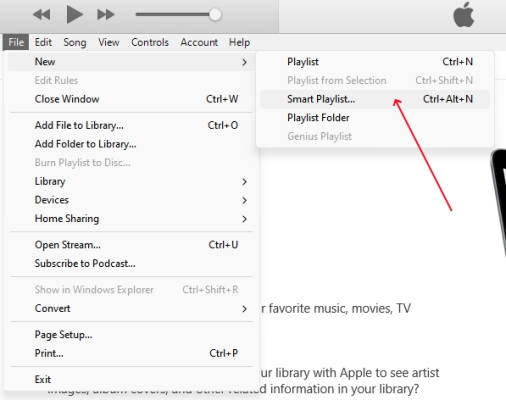This screenshot has width=506, height=400.
Task: Choose Close Window from File menu
Action: tap(131, 99)
